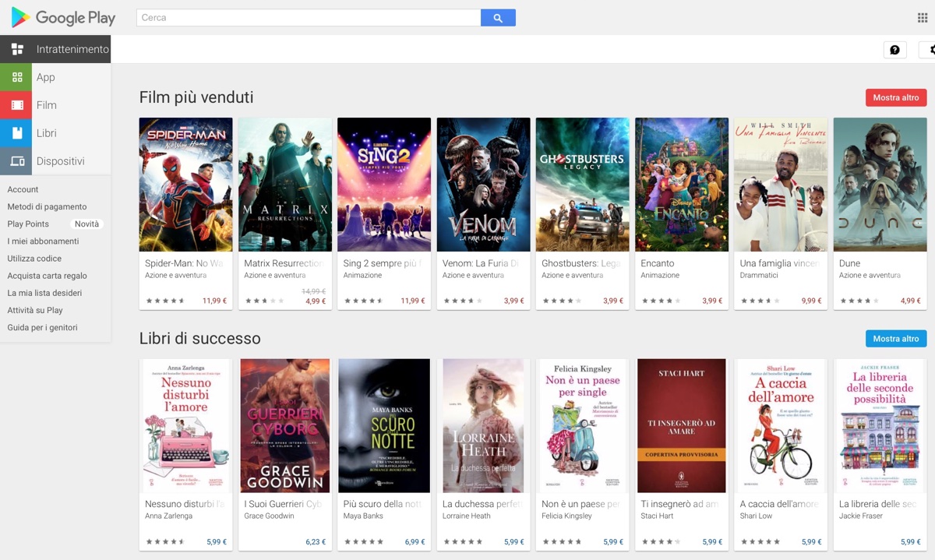This screenshot has width=935, height=560.
Task: Open the help question mark icon
Action: pos(894,49)
